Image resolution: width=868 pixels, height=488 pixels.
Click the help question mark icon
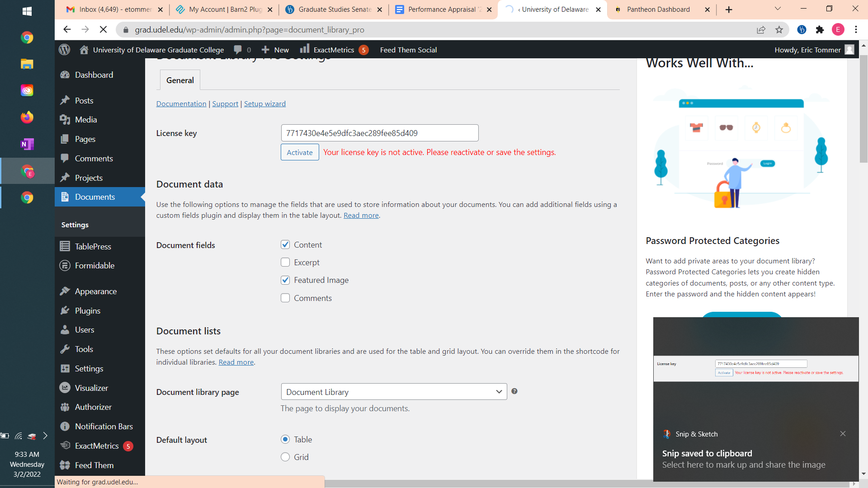(514, 391)
